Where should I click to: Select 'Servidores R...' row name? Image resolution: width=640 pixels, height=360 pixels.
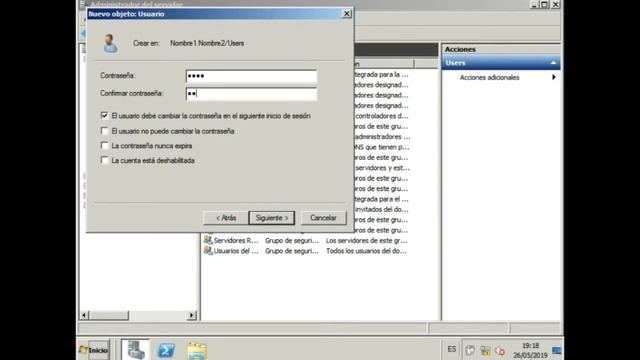click(236, 240)
